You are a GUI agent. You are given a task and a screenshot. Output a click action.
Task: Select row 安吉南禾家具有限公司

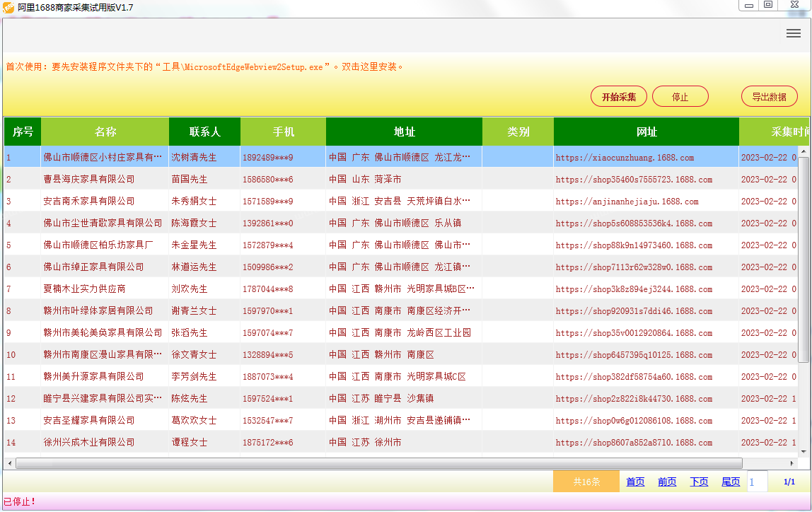(402, 201)
